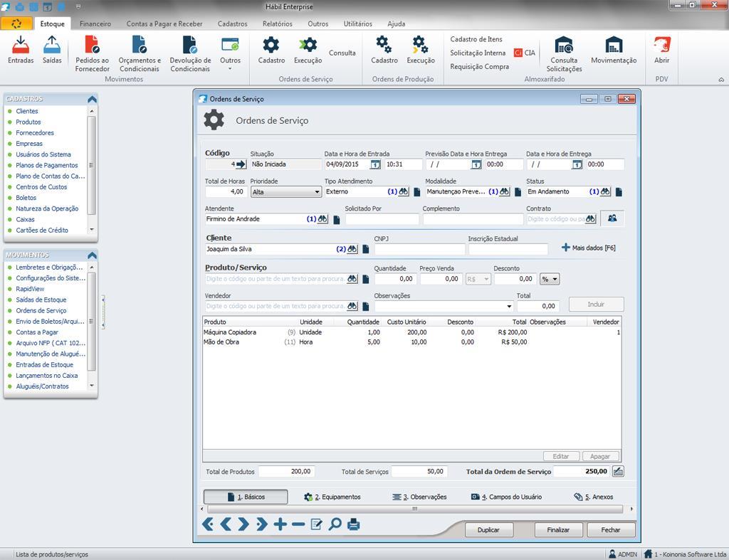Open Movimentação warehouse icon

[x=614, y=50]
